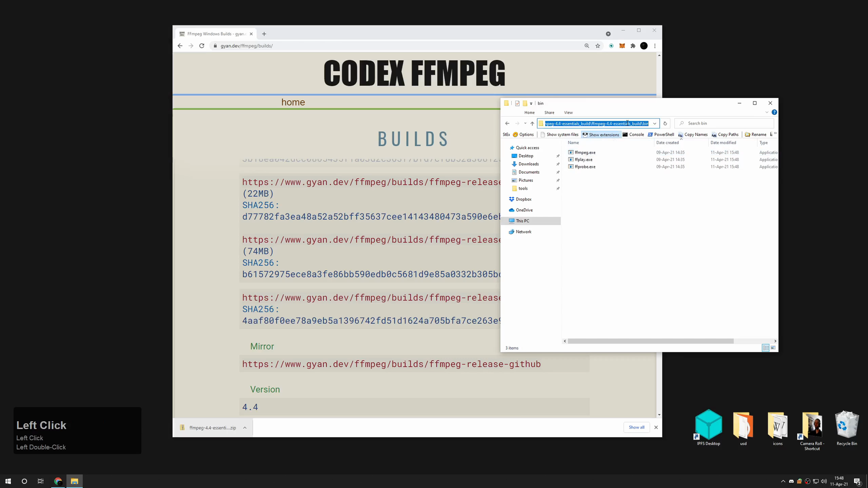Open the OBS tray icon
868x488 pixels.
808,481
